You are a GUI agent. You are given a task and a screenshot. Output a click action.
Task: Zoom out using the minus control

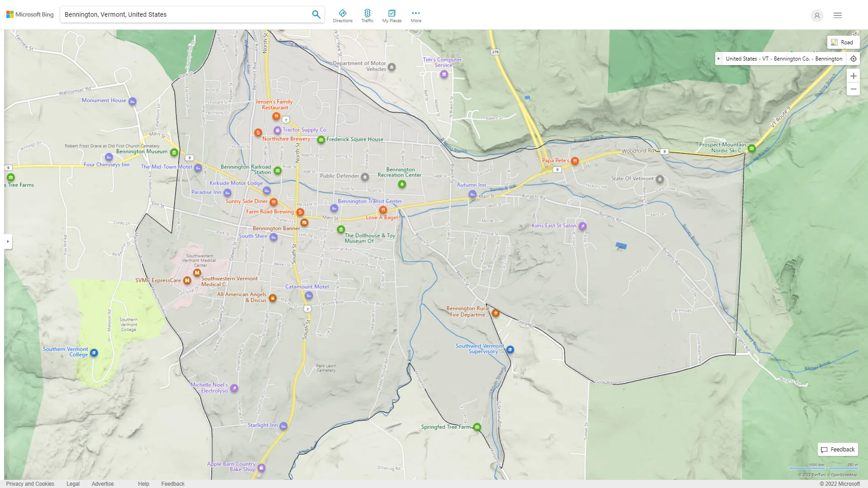coord(854,89)
